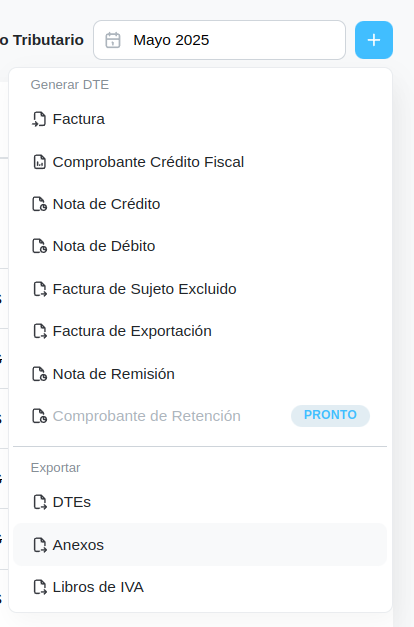Choose Comprobante Crédito Fiscal menu entry

[200, 162]
